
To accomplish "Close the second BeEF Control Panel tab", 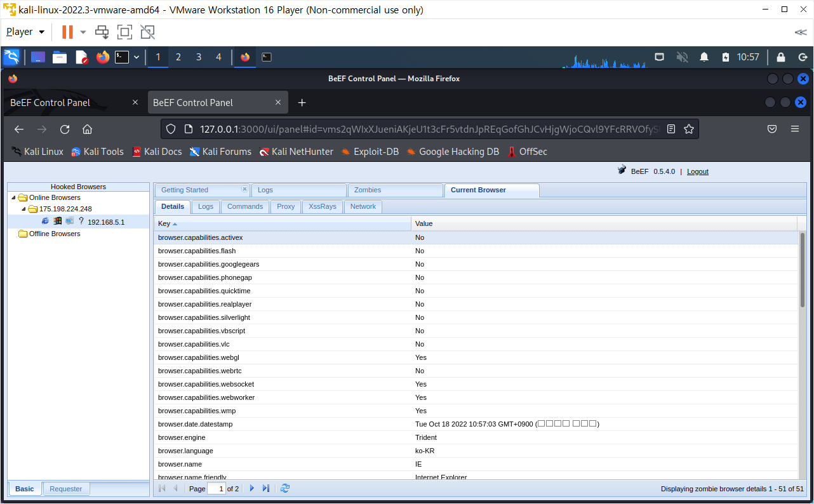I will (x=278, y=102).
